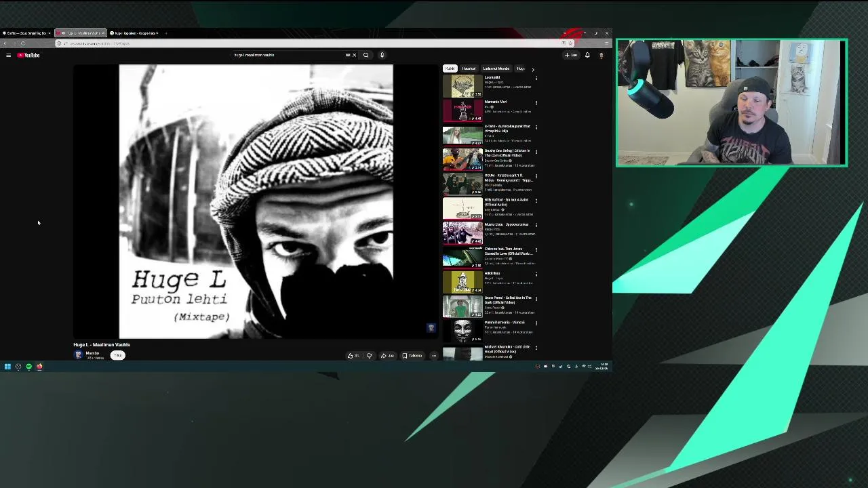The height and width of the screenshot is (488, 868).
Task: Open options menu for S-Tahti video
Action: click(536, 127)
